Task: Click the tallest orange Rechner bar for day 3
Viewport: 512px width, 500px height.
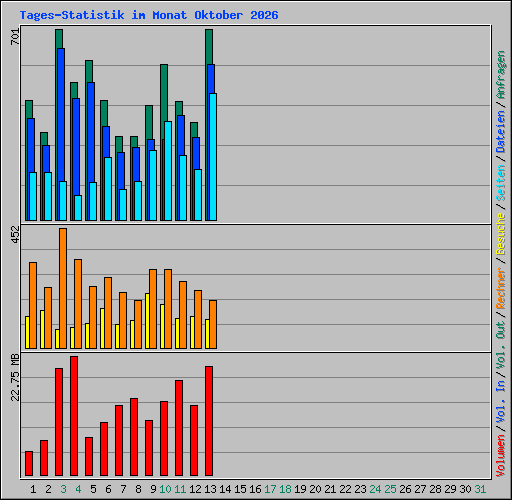Action: click(63, 289)
